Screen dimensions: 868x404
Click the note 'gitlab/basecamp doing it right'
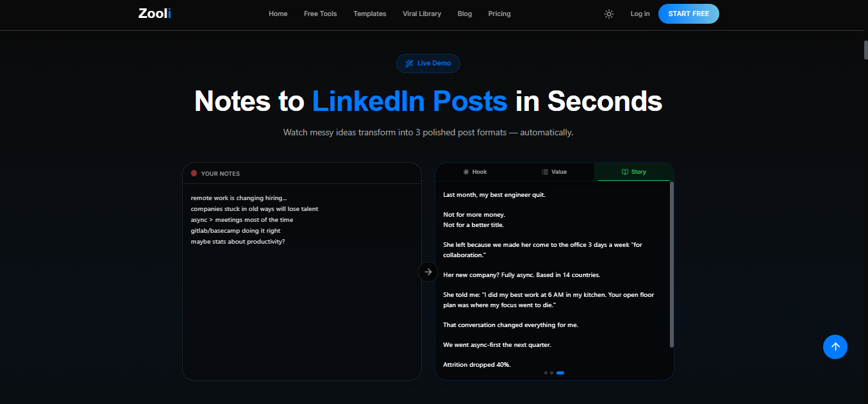(236, 231)
